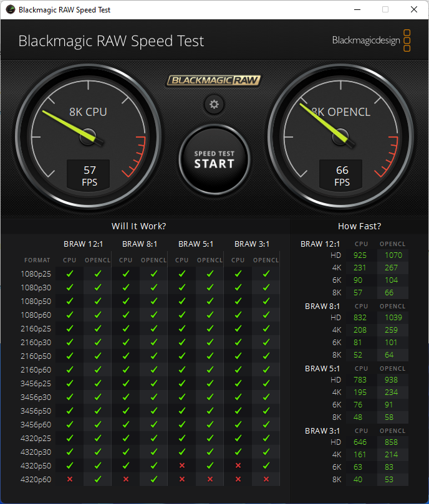429x504 pixels.
Task: Close the Blackmagic RAW Speed Test window
Action: 414,9
